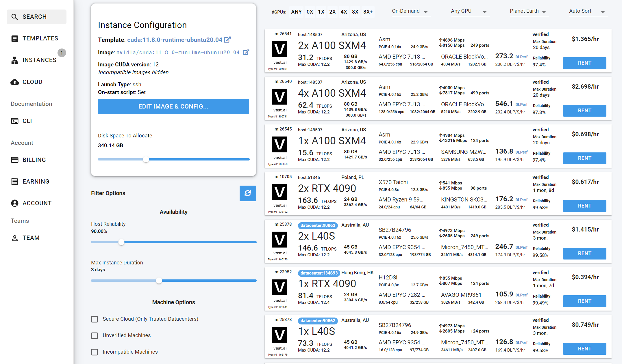
Task: Open the On-Demand pricing type dropdown
Action: tap(411, 11)
